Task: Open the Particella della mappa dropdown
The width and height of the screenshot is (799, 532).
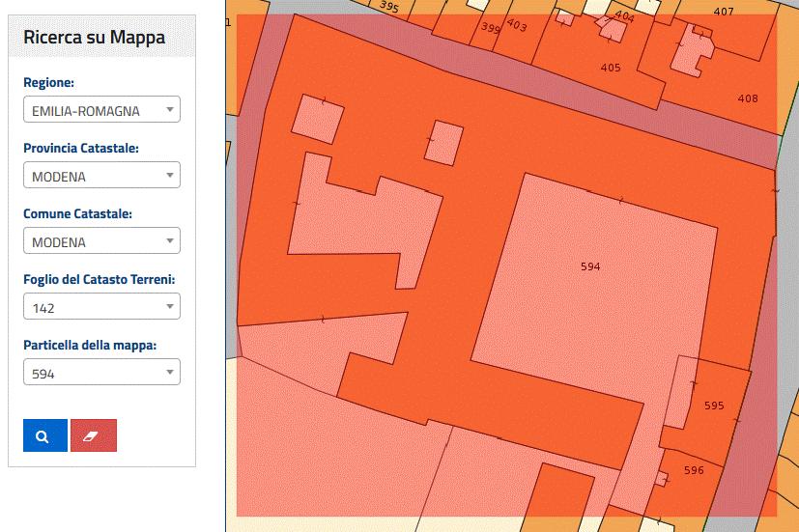Action: pyautogui.click(x=101, y=373)
